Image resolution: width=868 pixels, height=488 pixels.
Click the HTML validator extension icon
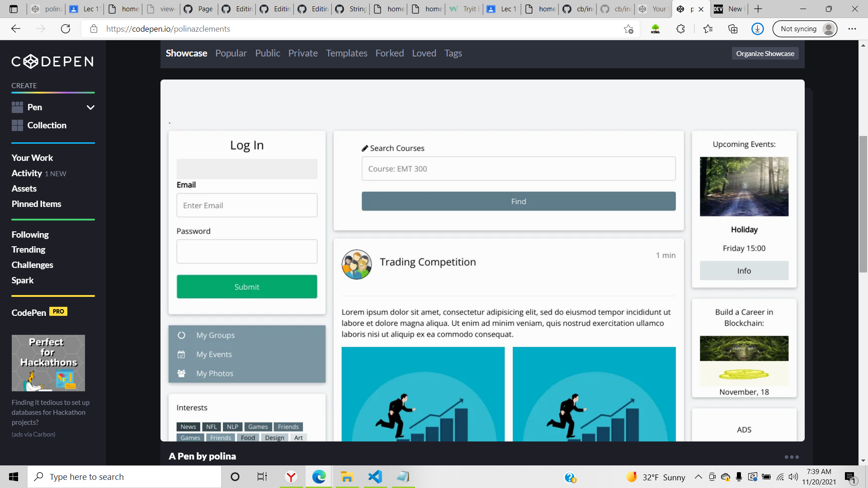click(x=655, y=28)
